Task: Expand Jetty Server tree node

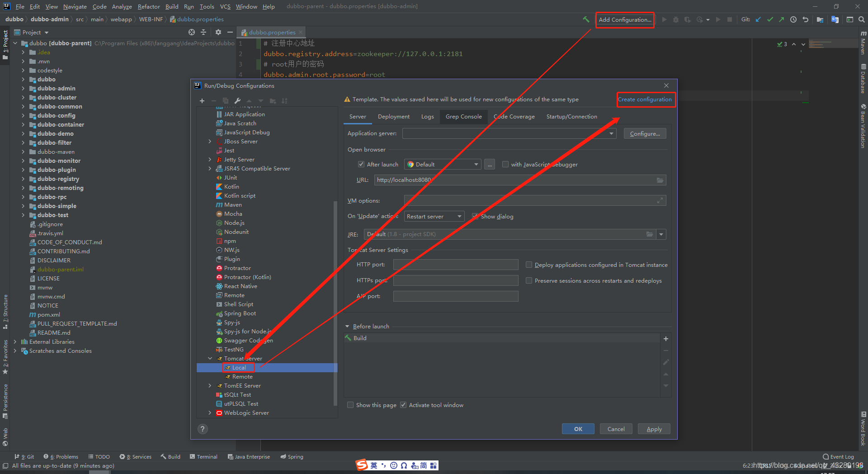Action: [x=210, y=160]
